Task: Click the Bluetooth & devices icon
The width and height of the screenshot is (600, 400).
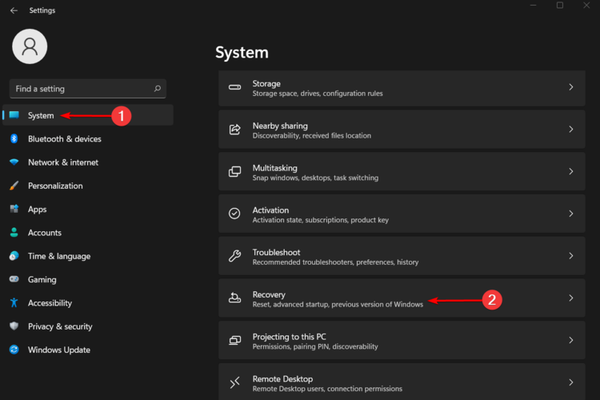Action: coord(14,139)
